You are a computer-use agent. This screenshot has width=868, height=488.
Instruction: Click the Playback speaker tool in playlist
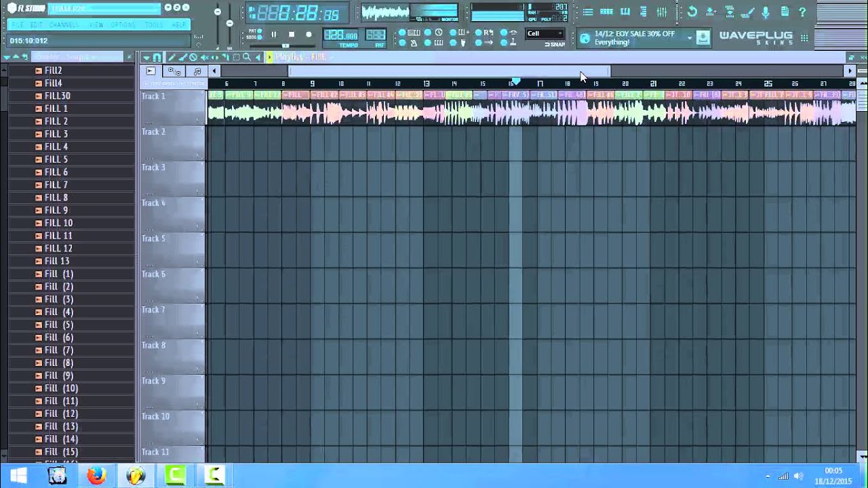click(258, 58)
